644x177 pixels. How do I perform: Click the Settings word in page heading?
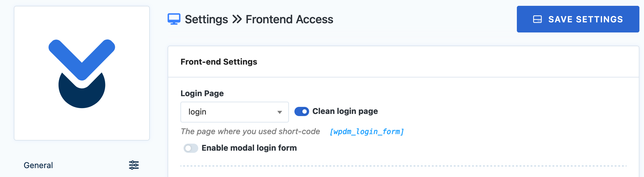[206, 19]
